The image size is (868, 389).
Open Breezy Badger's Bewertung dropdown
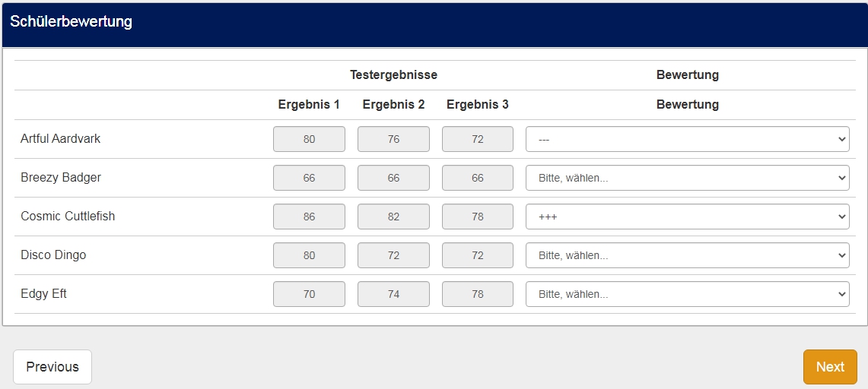[687, 178]
